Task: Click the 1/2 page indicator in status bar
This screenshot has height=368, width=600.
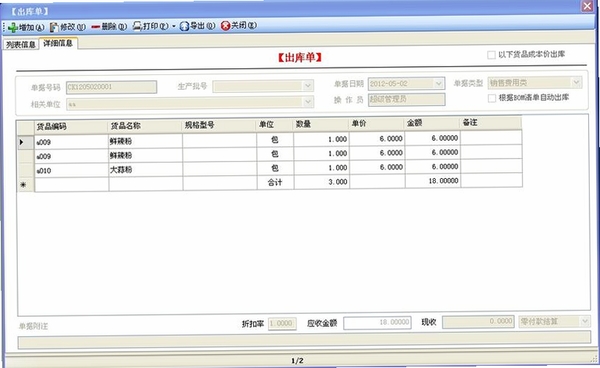Action: 297,361
